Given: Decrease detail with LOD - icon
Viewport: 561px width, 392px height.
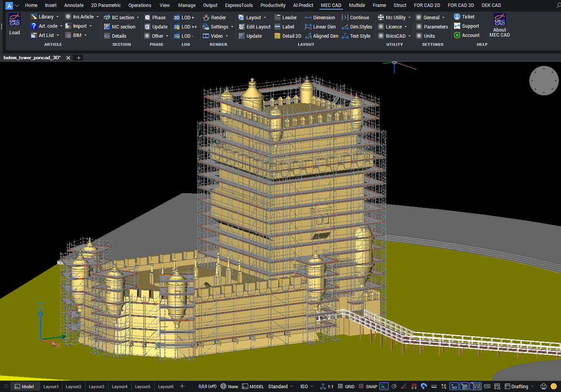Looking at the screenshot, I should click(177, 36).
